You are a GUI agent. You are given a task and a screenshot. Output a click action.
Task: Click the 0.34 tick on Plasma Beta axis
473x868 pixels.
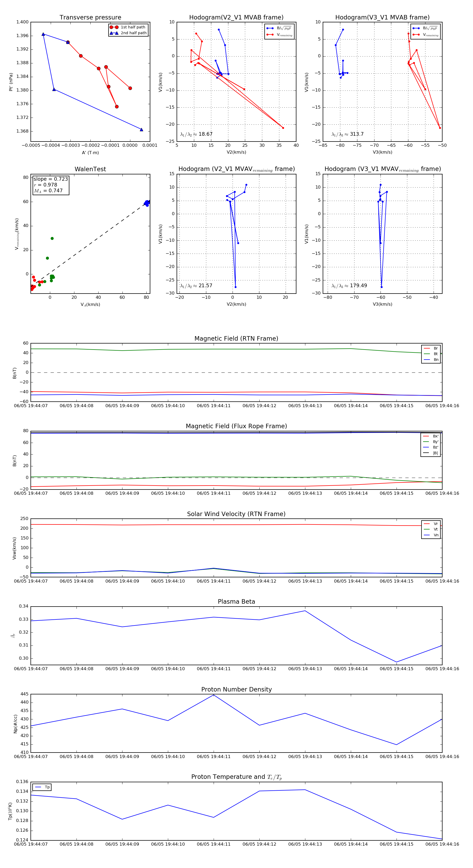[24, 606]
